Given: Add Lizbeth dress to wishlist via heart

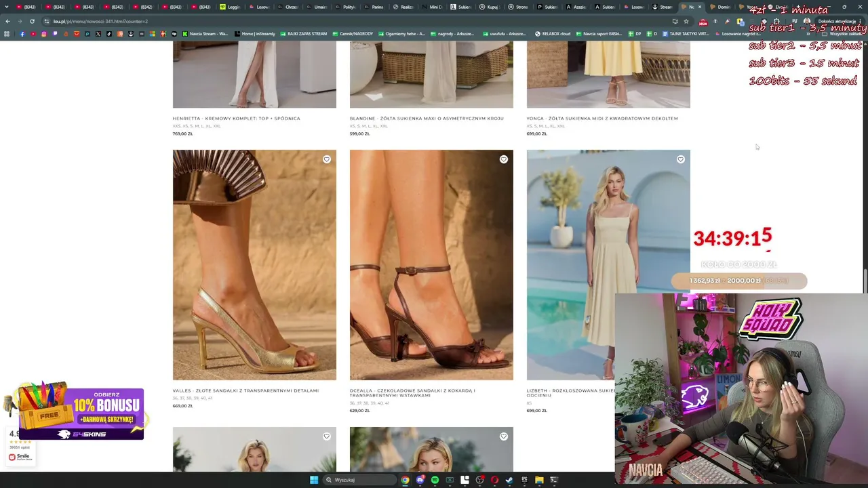Looking at the screenshot, I should [x=680, y=159].
